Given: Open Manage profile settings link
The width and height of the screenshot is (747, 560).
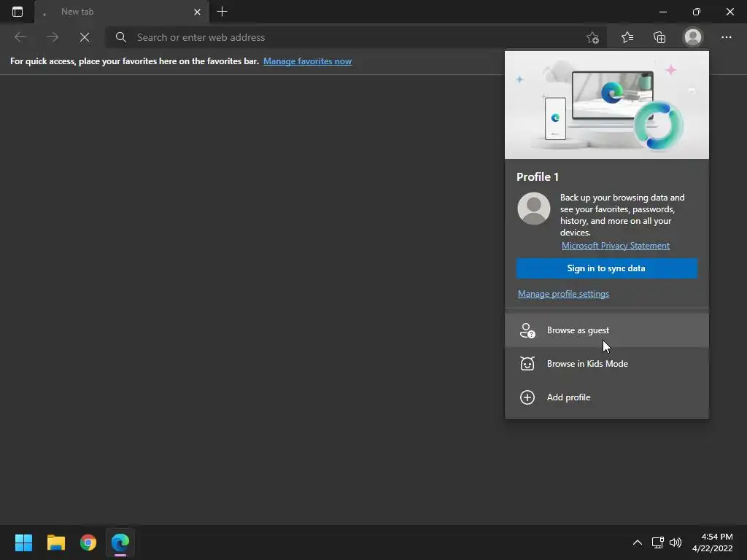Looking at the screenshot, I should click(564, 294).
